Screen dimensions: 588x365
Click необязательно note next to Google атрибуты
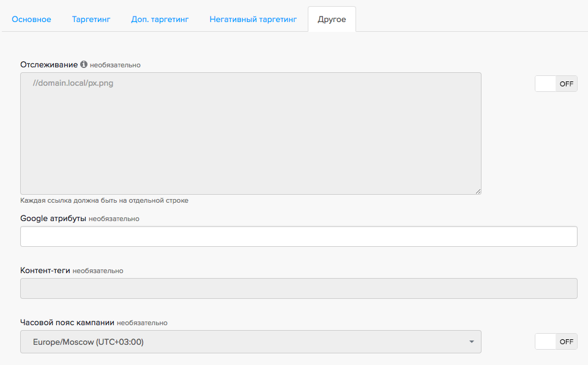click(114, 219)
